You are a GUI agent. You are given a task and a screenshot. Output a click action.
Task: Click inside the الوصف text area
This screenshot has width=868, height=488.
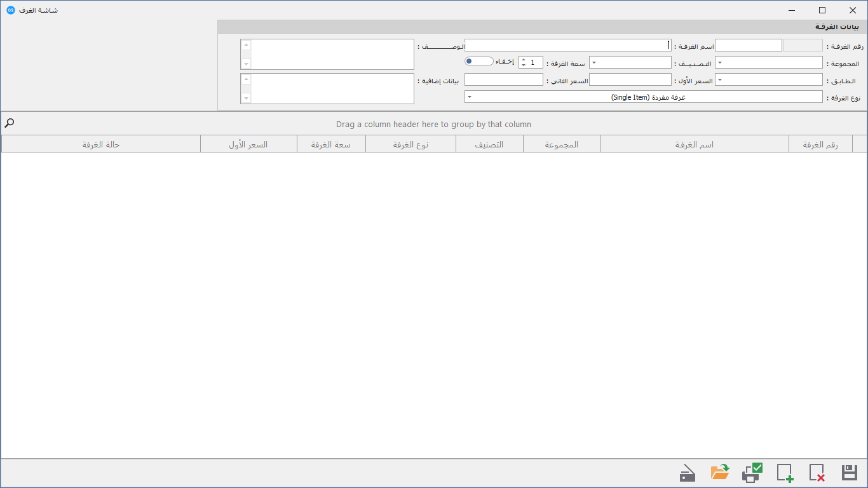(x=327, y=55)
